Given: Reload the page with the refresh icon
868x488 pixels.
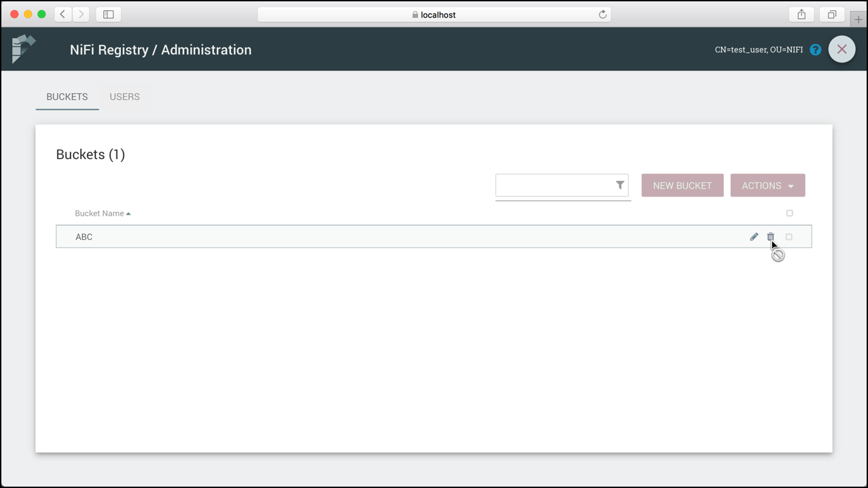Looking at the screenshot, I should point(602,14).
